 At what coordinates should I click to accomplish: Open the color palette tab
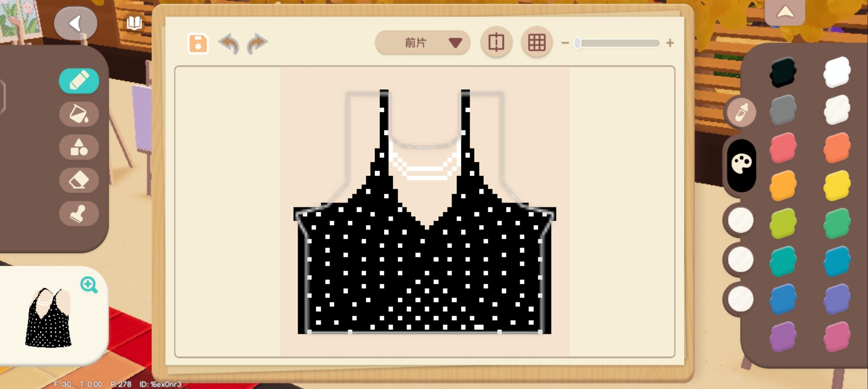pyautogui.click(x=741, y=165)
